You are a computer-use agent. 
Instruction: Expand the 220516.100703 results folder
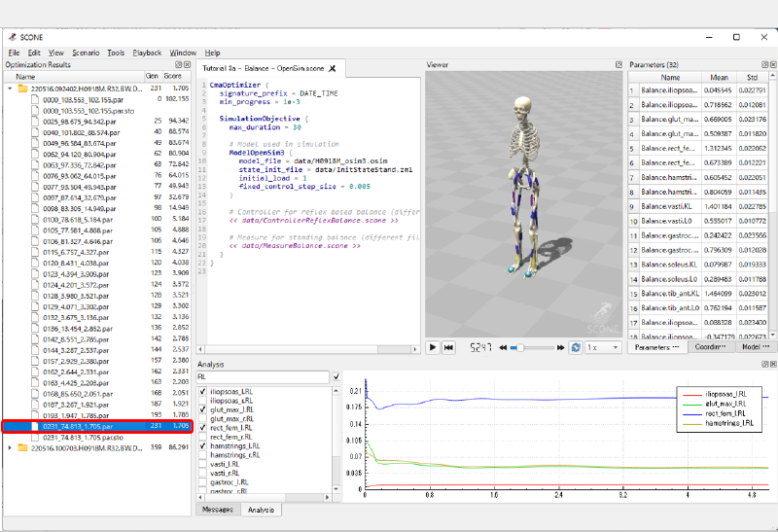point(11,447)
